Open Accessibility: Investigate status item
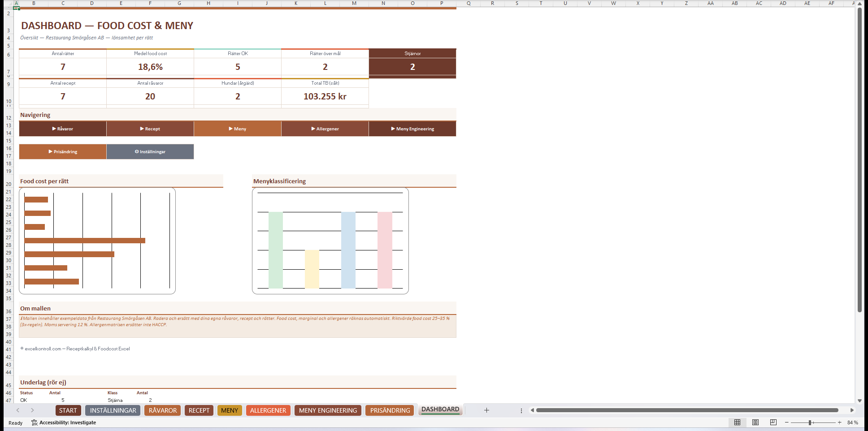The height and width of the screenshot is (431, 868). [64, 422]
